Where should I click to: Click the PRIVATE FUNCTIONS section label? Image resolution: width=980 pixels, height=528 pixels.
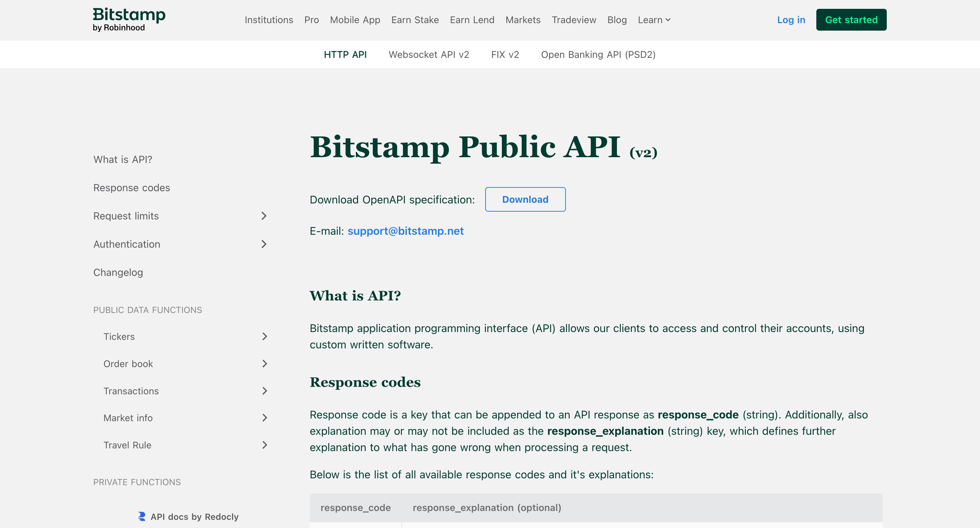pos(137,482)
